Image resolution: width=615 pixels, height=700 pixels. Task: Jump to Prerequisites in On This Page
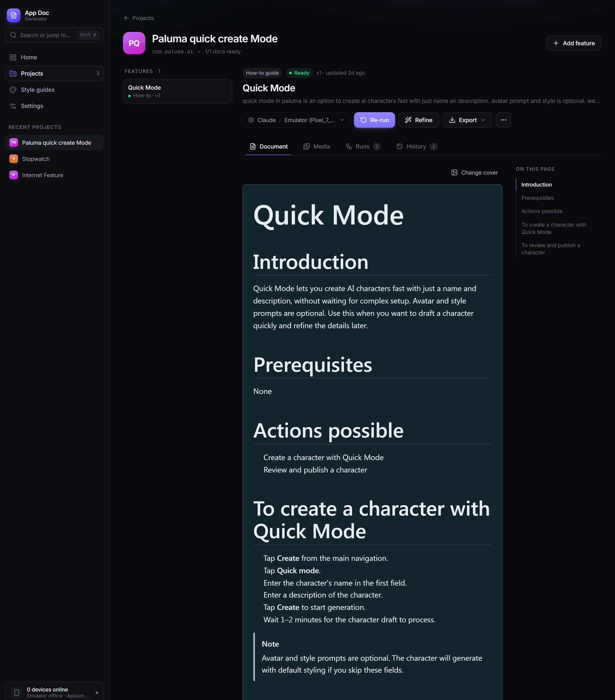tap(537, 198)
